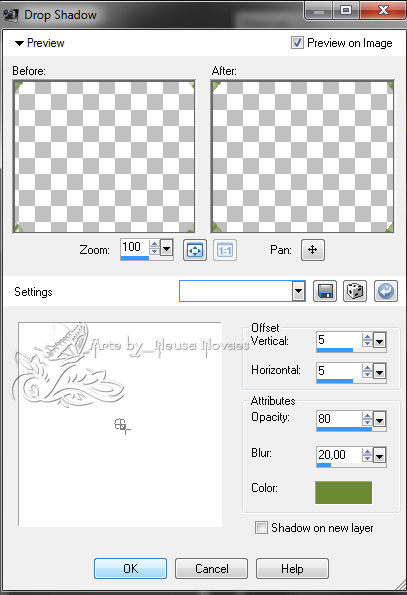
Task: Click the Vertical offset value field
Action: point(339,340)
